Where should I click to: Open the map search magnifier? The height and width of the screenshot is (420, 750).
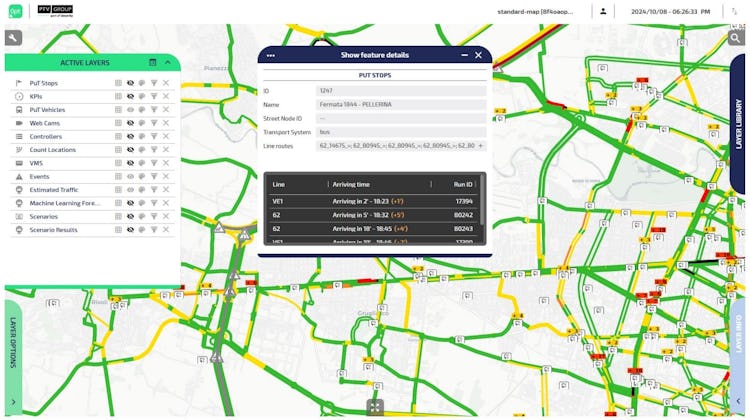736,38
